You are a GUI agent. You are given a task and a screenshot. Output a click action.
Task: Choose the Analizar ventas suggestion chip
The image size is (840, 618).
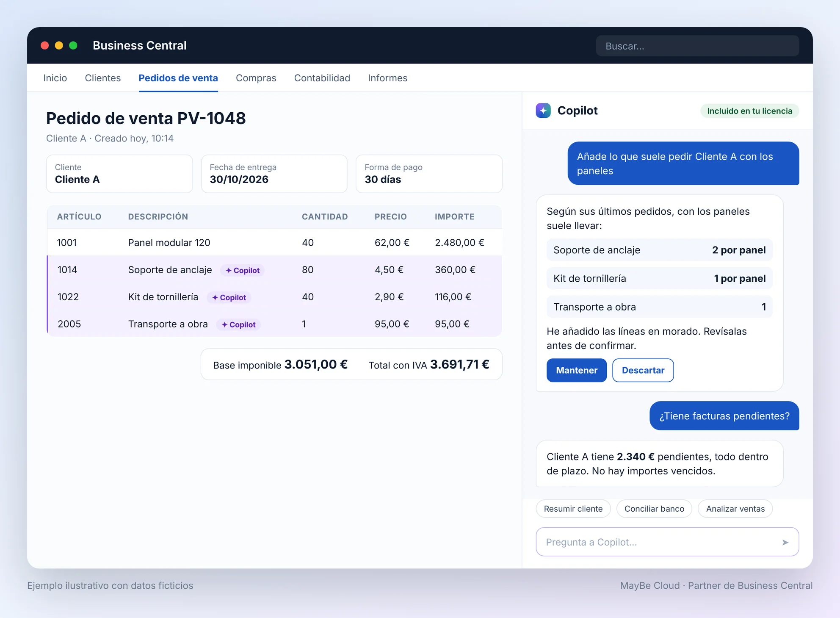(x=735, y=509)
